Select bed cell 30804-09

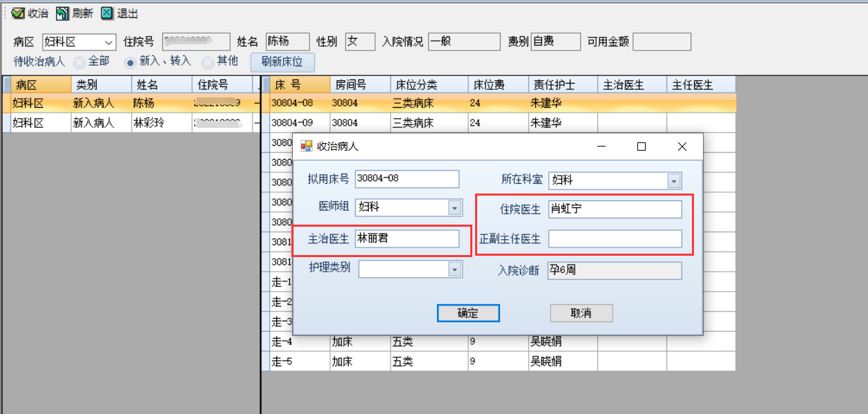click(x=300, y=122)
